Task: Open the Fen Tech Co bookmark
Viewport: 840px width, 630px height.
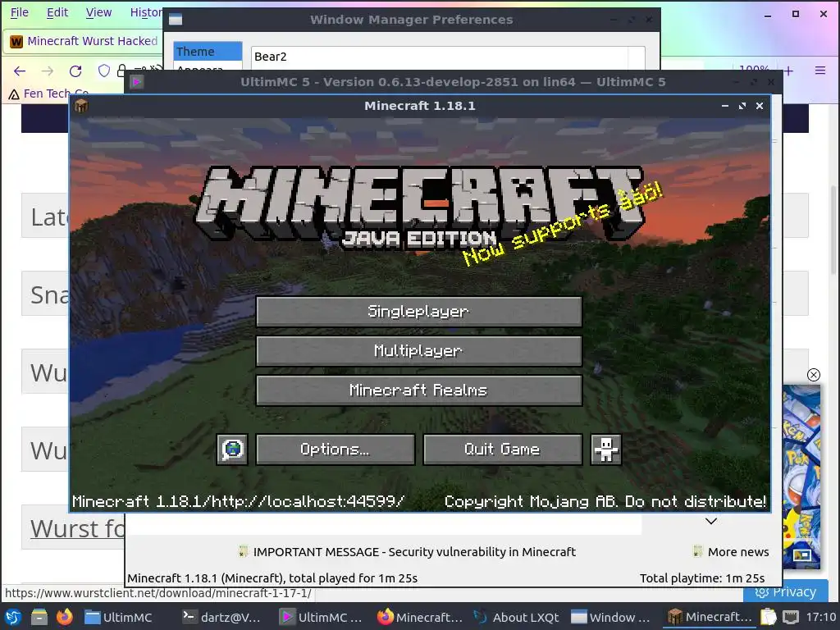Action: tap(48, 94)
